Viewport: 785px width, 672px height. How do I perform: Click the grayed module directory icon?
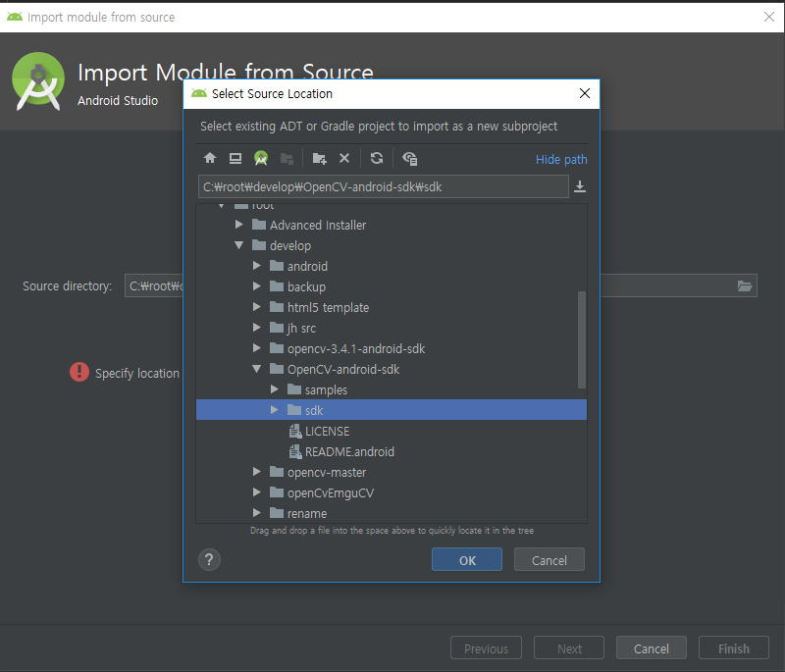[287, 159]
